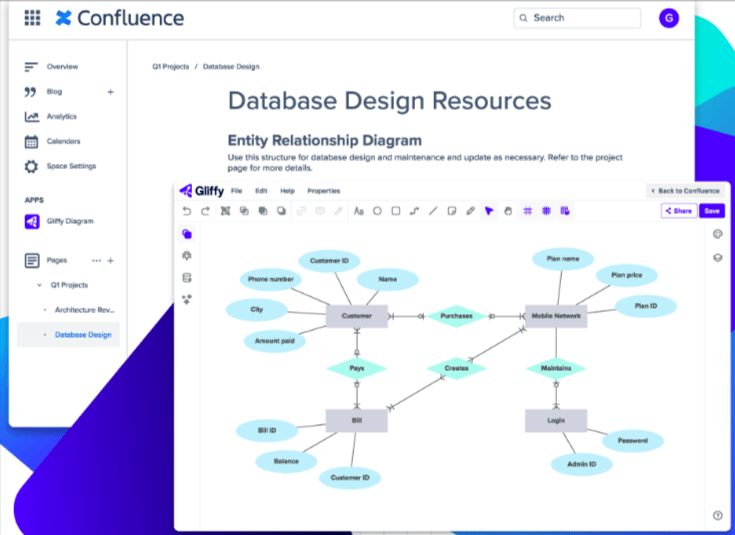Click the send to back icon
The width and height of the screenshot is (735, 535).
pyautogui.click(x=281, y=211)
